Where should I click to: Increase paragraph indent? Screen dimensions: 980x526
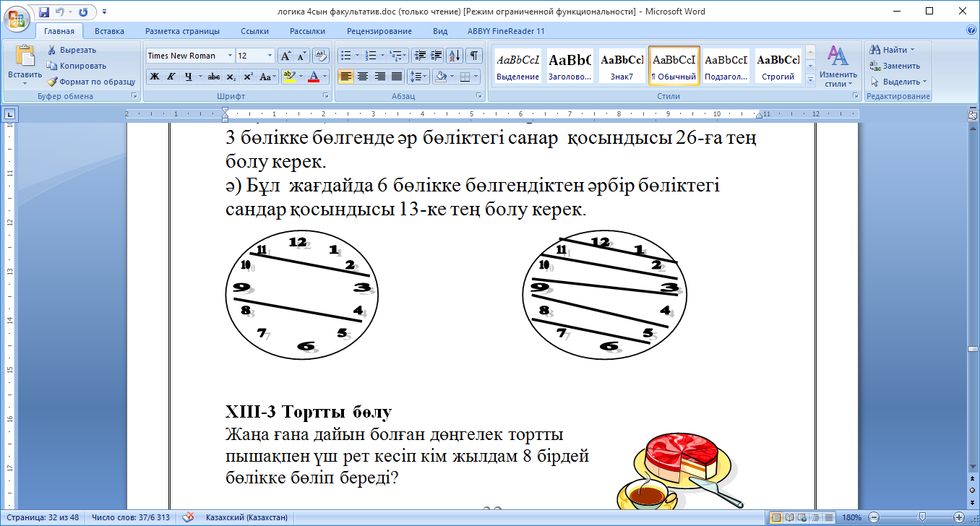436,56
